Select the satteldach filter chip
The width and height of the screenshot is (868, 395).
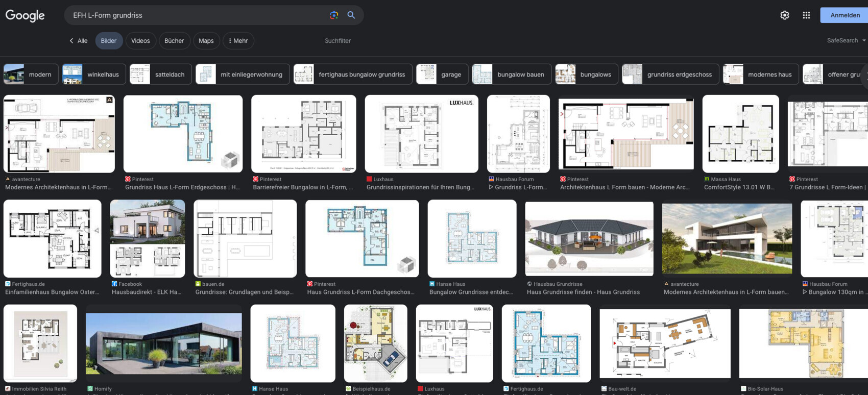pyautogui.click(x=161, y=75)
